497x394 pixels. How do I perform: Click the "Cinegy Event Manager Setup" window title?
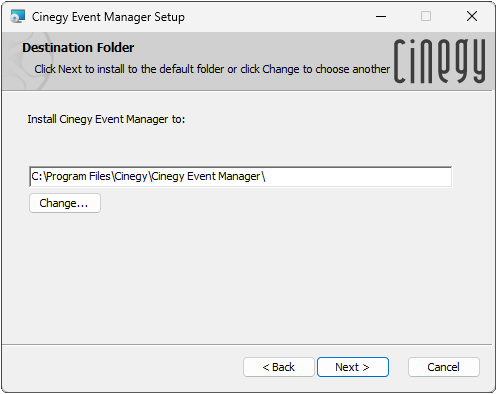click(108, 17)
